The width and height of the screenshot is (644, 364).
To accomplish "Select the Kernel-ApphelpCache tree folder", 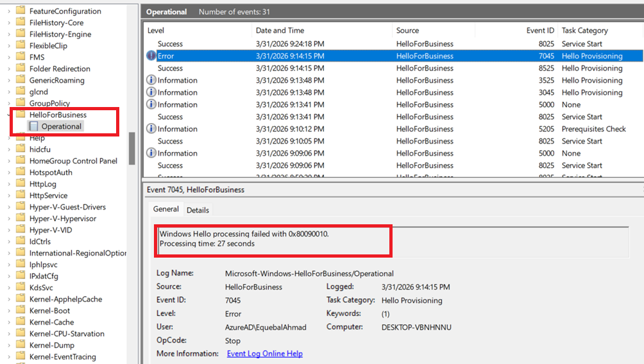I will [65, 299].
